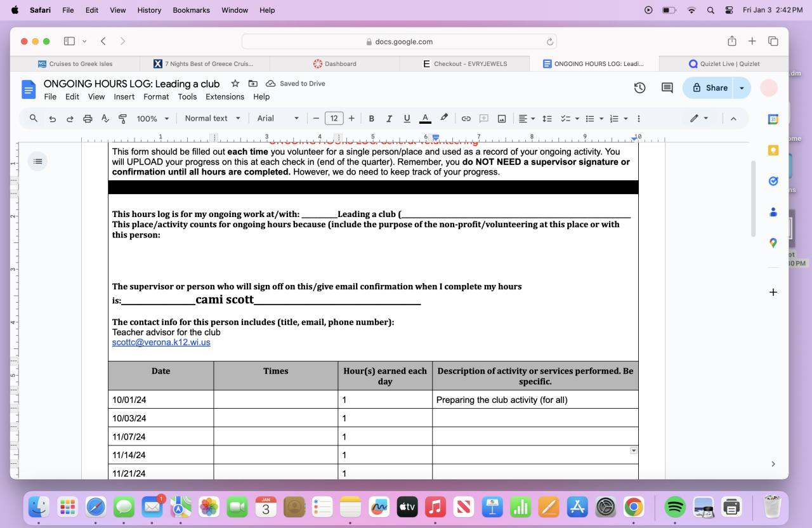Expand the bulleted list options arrow

coord(602,119)
